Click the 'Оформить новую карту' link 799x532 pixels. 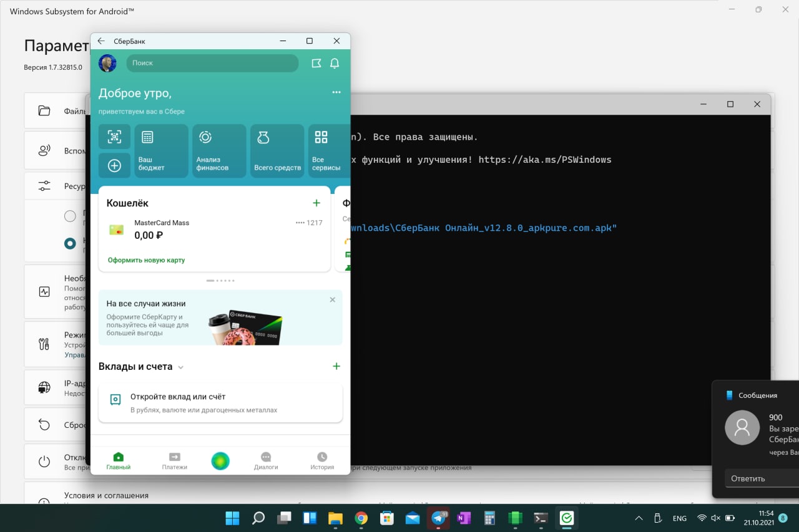click(146, 260)
